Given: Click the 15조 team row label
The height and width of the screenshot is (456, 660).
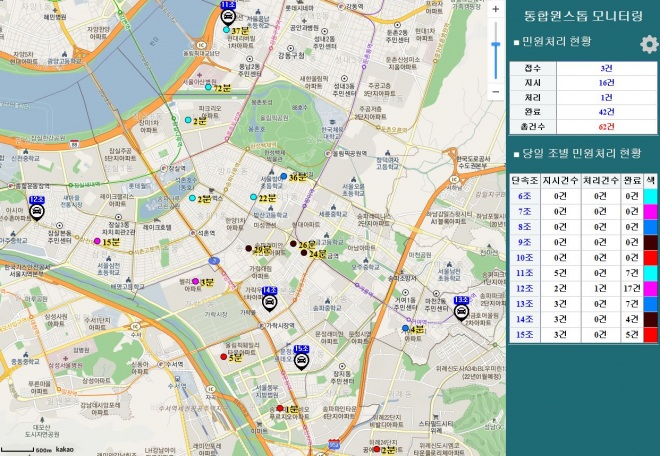Looking at the screenshot, I should [x=525, y=334].
